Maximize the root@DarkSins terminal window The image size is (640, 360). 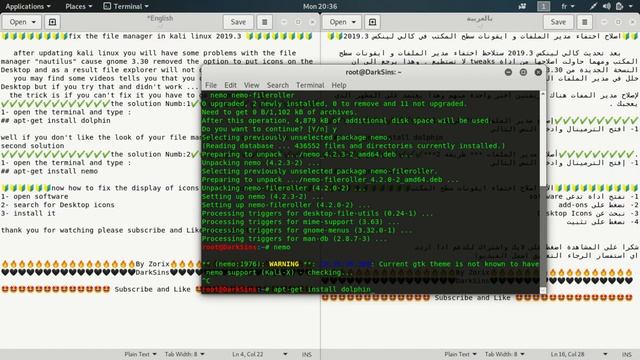pyautogui.click(x=523, y=72)
